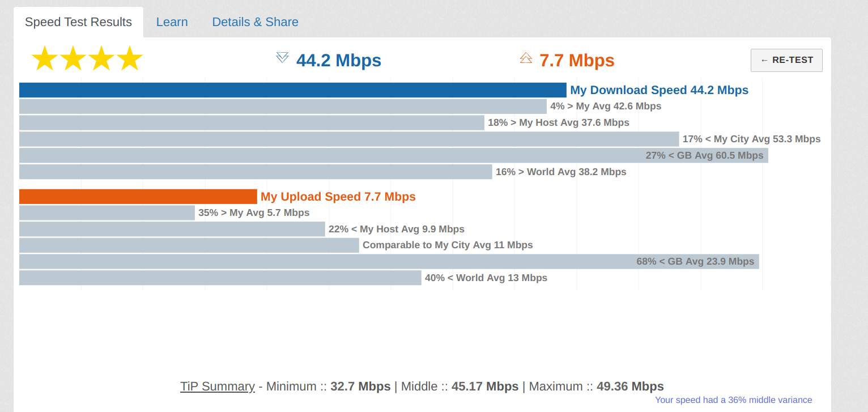Click the 7.7 Mbps upload speed value
This screenshot has height=412, width=868.
click(x=577, y=60)
